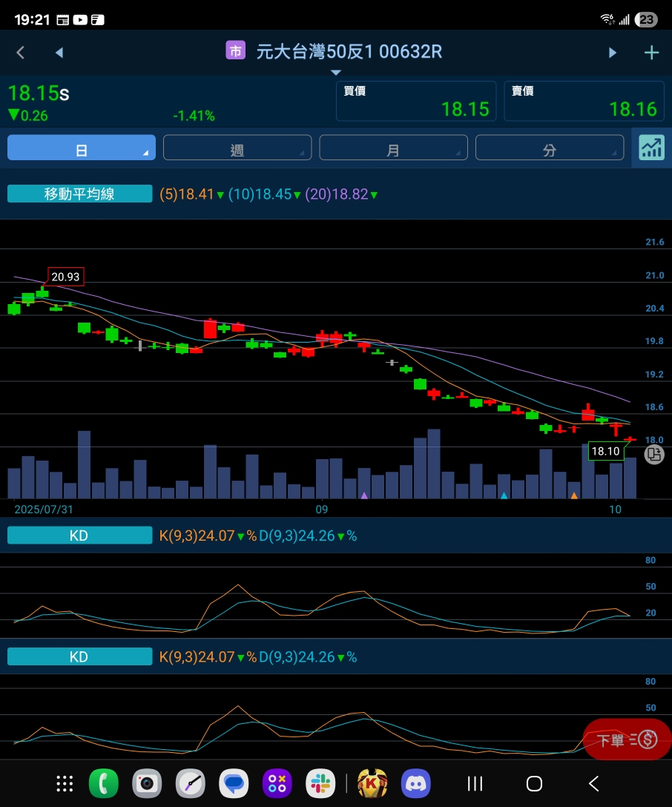Go to next stock with right triangle
The height and width of the screenshot is (807, 672).
tap(613, 52)
